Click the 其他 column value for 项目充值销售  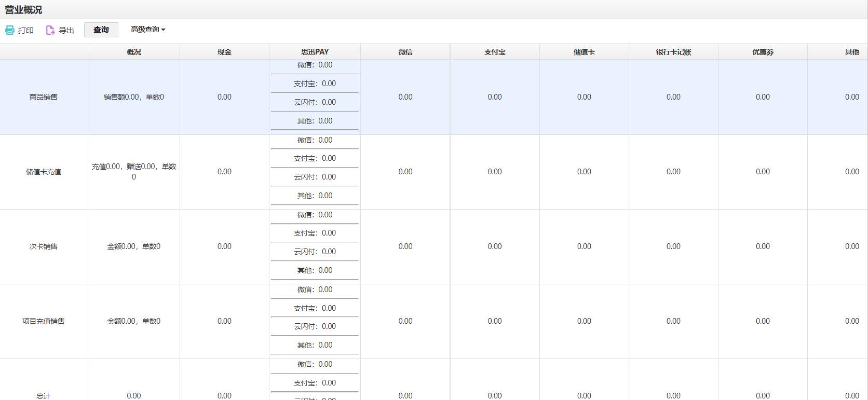[x=852, y=321]
